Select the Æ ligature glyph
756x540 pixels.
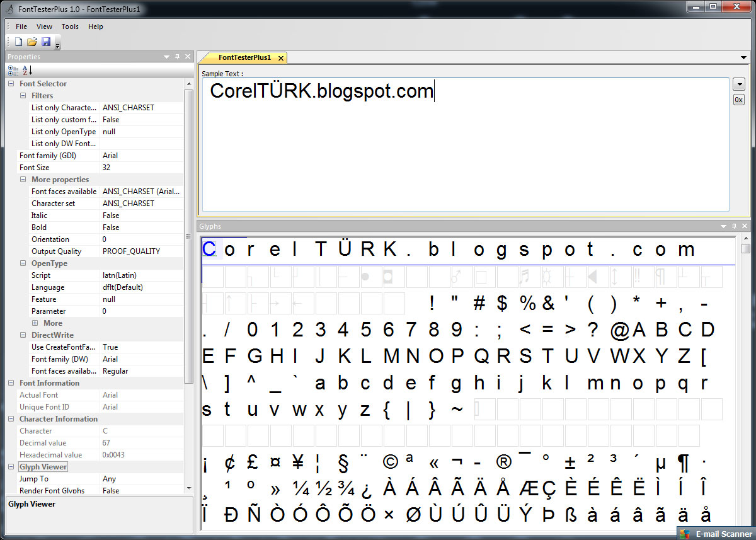tap(529, 488)
